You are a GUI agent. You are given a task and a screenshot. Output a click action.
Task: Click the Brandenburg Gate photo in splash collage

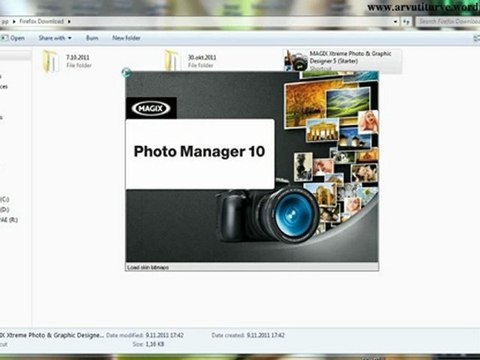point(323,129)
